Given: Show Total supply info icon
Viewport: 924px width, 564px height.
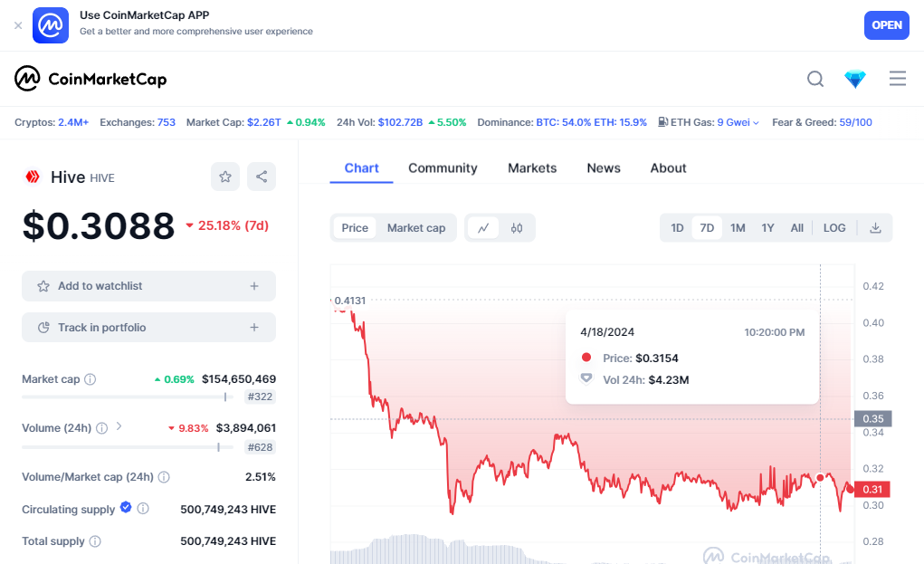Looking at the screenshot, I should (x=95, y=541).
